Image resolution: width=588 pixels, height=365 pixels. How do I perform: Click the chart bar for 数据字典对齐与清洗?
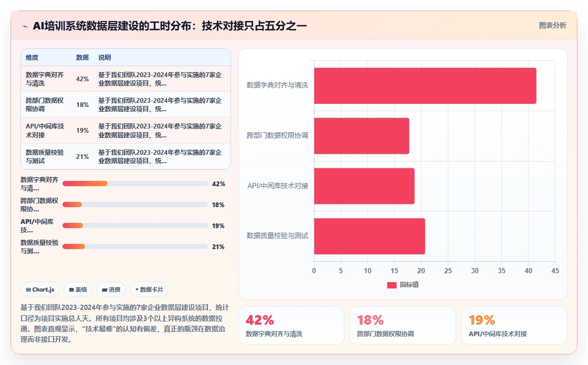tap(425, 86)
